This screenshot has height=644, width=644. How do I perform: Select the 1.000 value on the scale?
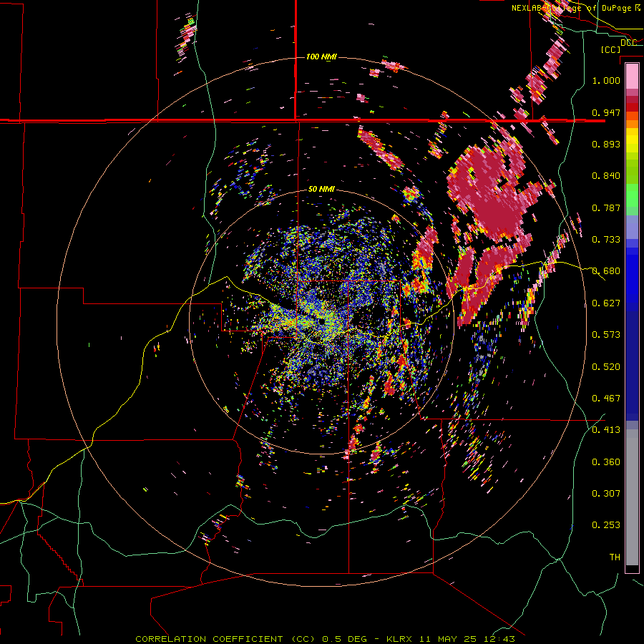click(606, 80)
